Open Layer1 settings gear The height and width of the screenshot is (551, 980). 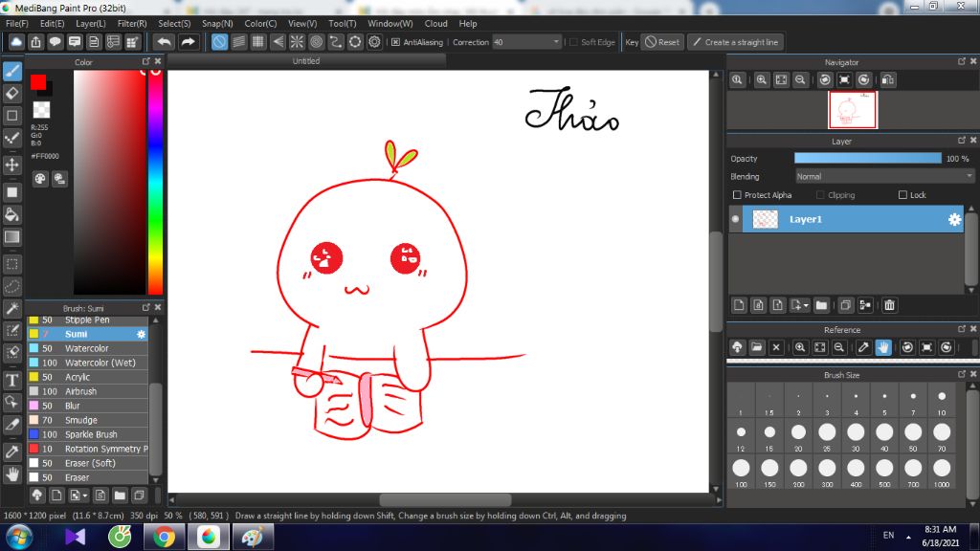coord(954,219)
